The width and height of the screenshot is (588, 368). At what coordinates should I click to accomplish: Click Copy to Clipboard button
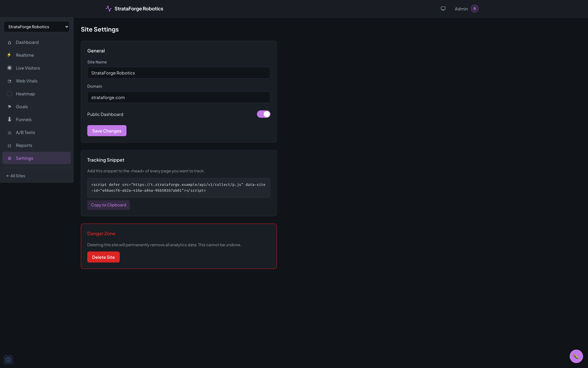pos(108,205)
